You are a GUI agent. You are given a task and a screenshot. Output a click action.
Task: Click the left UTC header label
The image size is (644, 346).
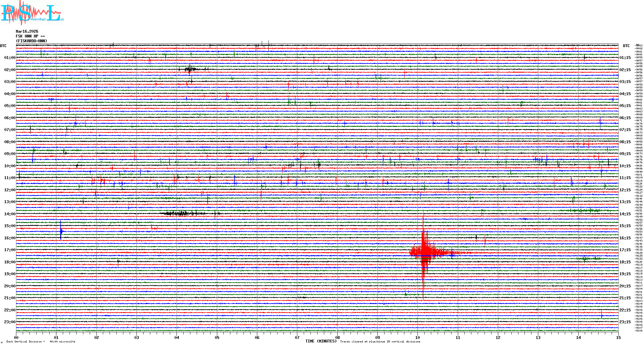(3, 46)
